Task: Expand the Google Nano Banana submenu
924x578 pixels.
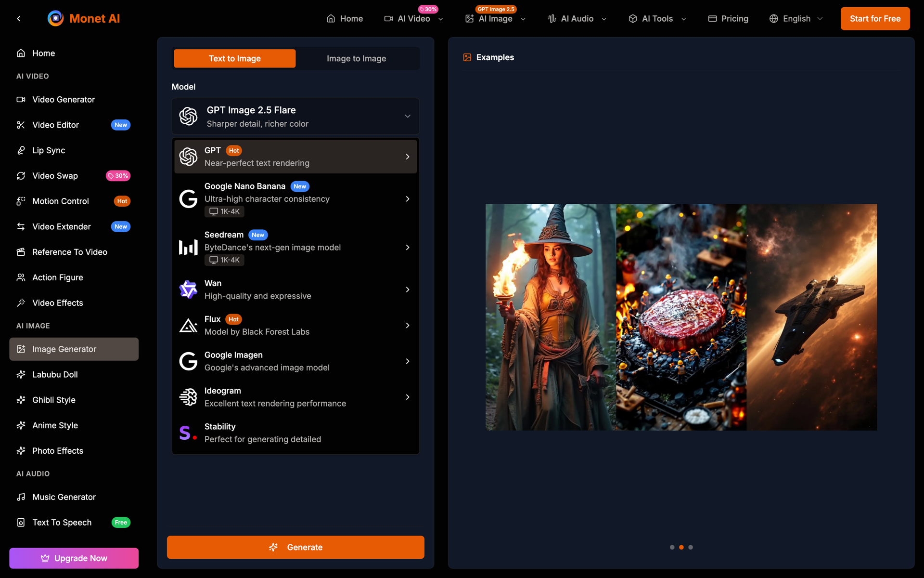Action: pos(295,199)
